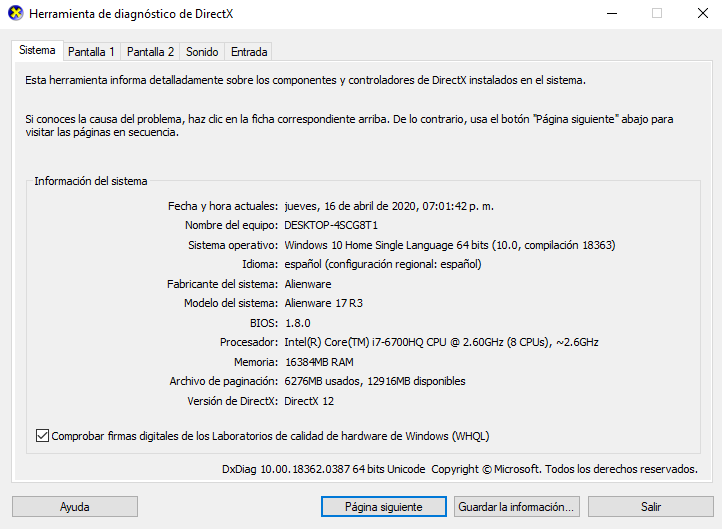Viewport: 722px width, 529px height.
Task: Switch to the Sonido tab
Action: [202, 52]
